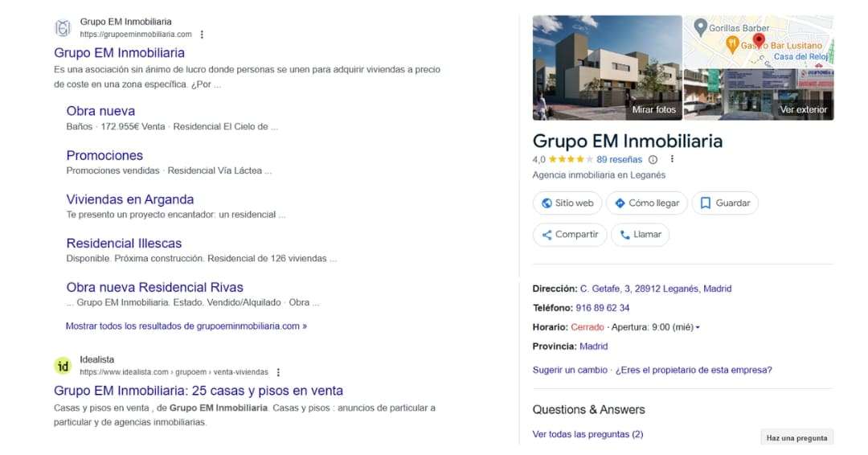Call the agency with Llamar
The width and height of the screenshot is (868, 455).
(640, 235)
